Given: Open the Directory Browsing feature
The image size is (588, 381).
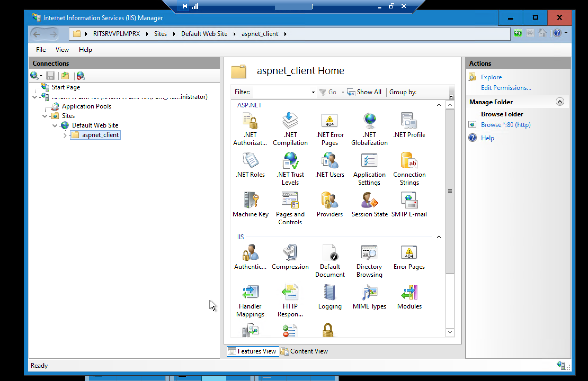Looking at the screenshot, I should coord(369,261).
